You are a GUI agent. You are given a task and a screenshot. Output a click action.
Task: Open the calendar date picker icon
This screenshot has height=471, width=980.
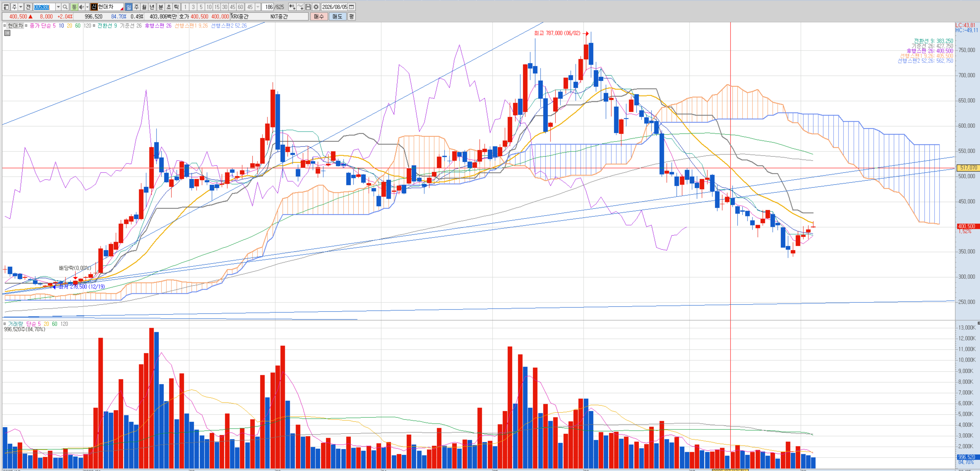(x=352, y=7)
